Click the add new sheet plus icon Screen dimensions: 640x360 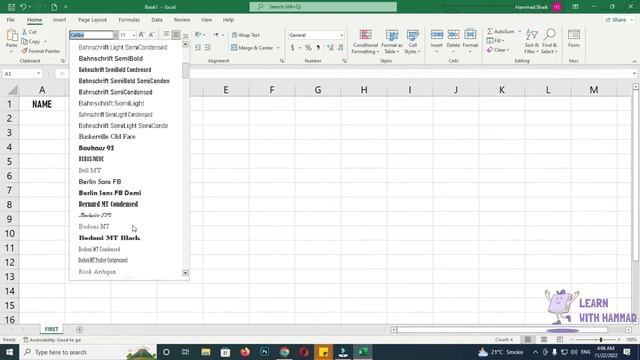click(79, 329)
